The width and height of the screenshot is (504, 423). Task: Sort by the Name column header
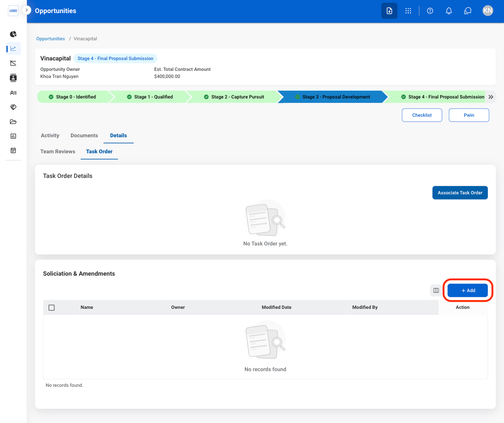87,307
